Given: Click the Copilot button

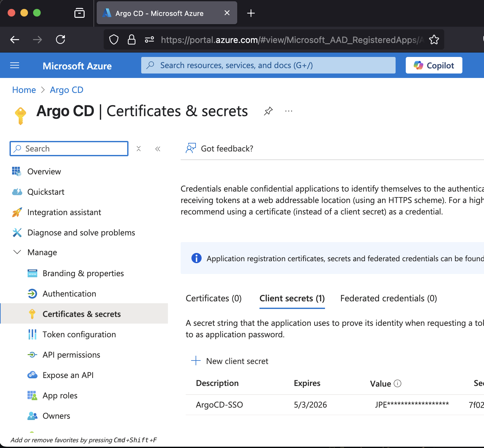Looking at the screenshot, I should [434, 65].
